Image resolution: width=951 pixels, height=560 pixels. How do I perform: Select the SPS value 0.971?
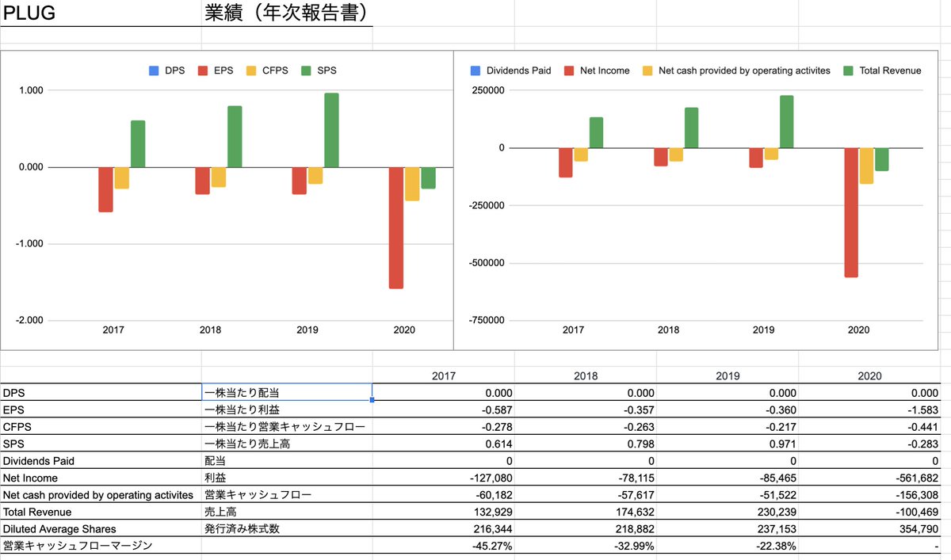coord(728,444)
